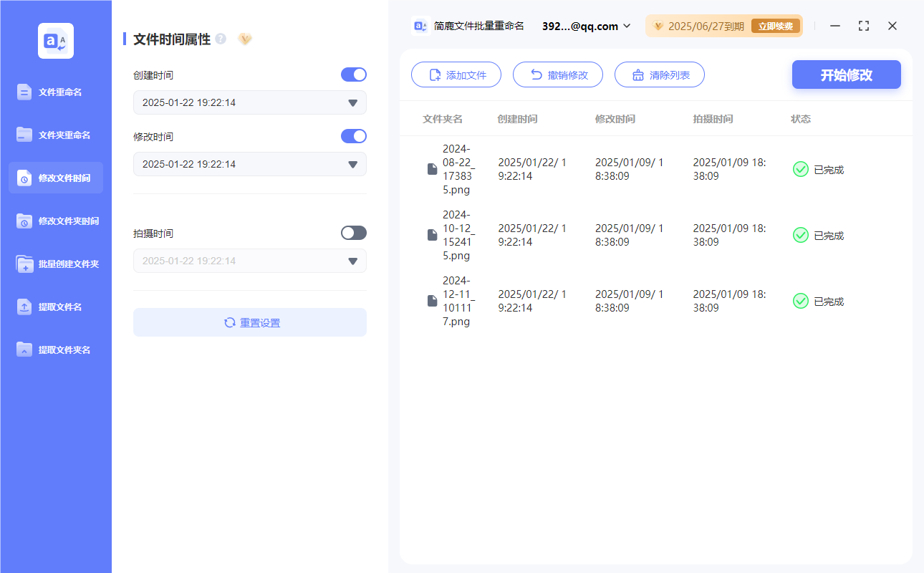Expand the 修改时间 date dropdown
This screenshot has height=573, width=924.
(352, 164)
